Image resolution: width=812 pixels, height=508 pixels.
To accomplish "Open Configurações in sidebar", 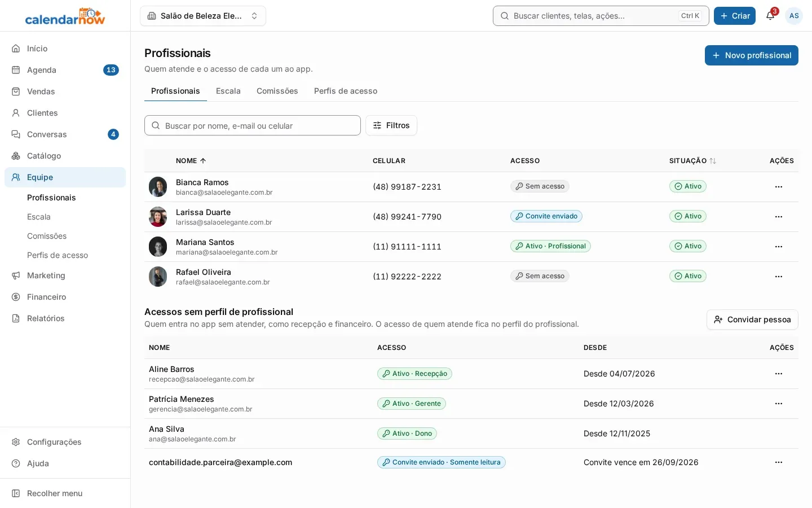I will point(65,442).
